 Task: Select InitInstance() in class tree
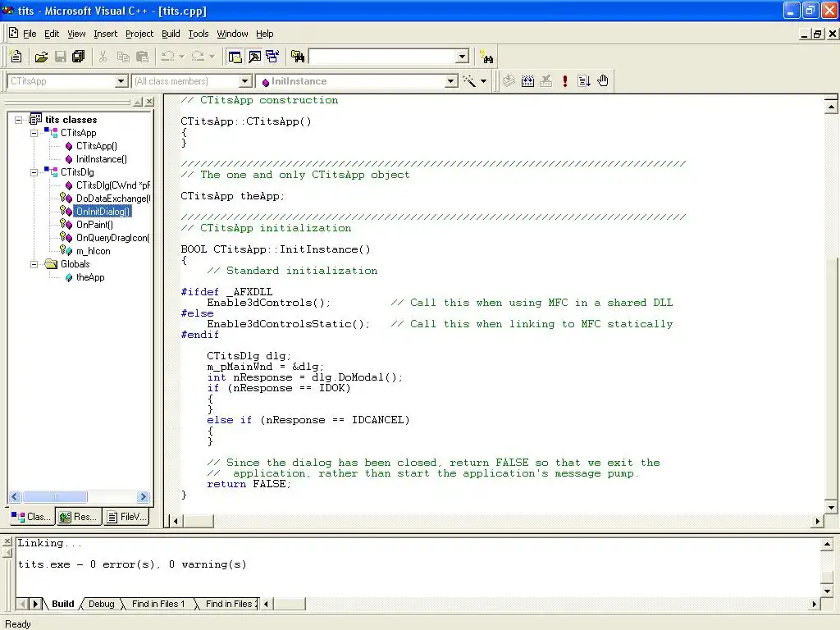coord(101,159)
